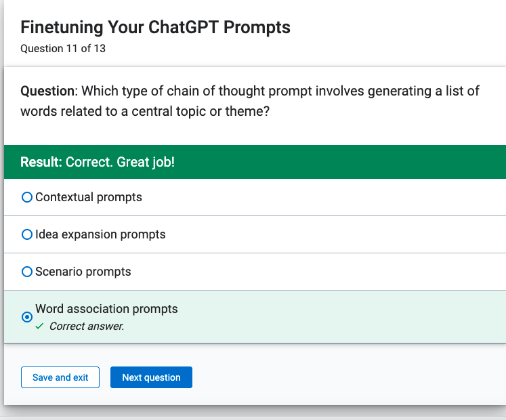Click the phrase 'words related to a central topic'
The height and width of the screenshot is (420, 506).
pyautogui.click(x=113, y=111)
